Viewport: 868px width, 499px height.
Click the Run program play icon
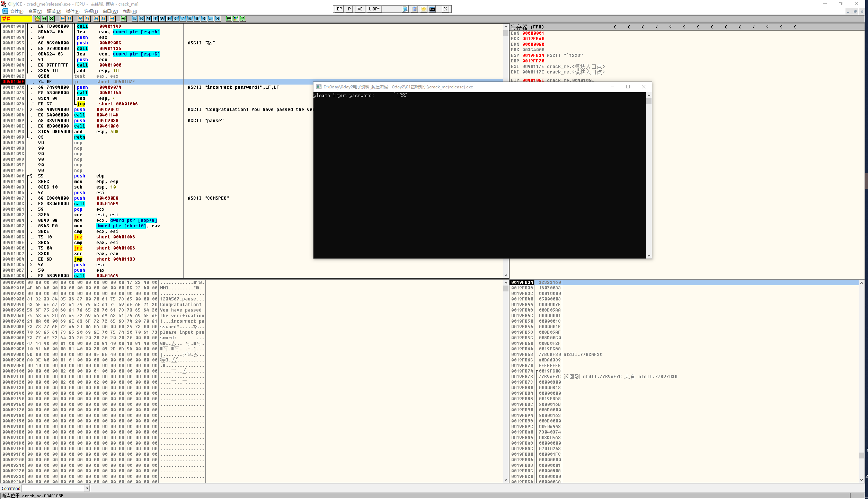pyautogui.click(x=62, y=18)
